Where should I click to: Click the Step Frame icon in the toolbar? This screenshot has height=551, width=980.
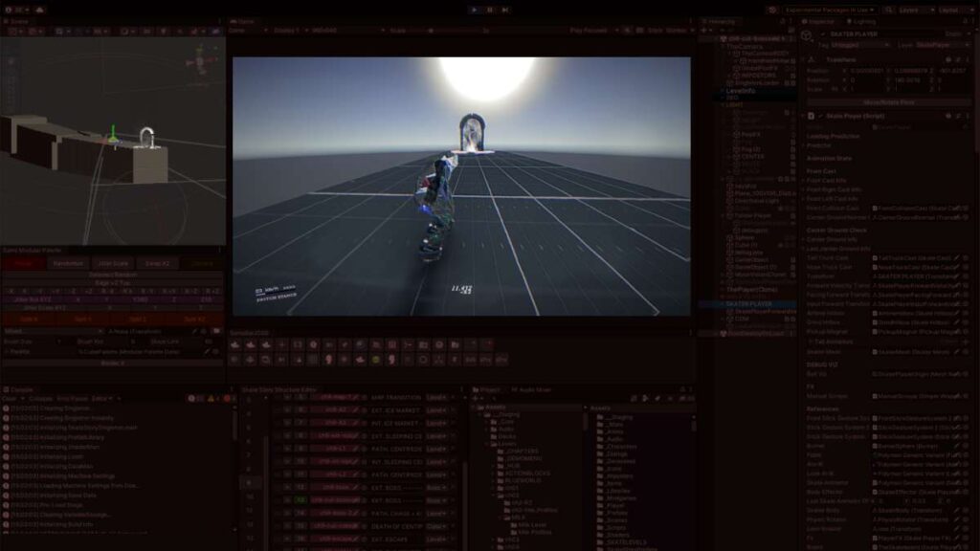tap(504, 10)
